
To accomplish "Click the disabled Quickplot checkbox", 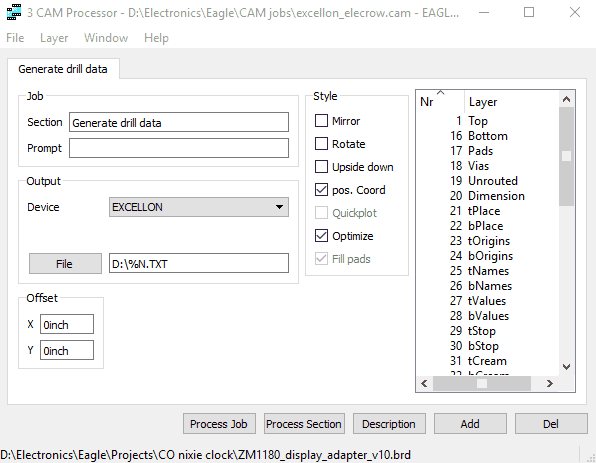I will [x=321, y=213].
